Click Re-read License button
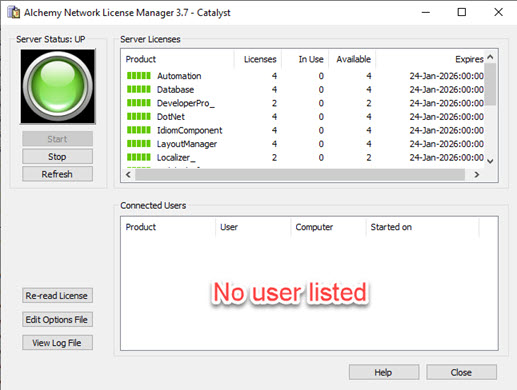The image size is (517, 390). point(57,296)
